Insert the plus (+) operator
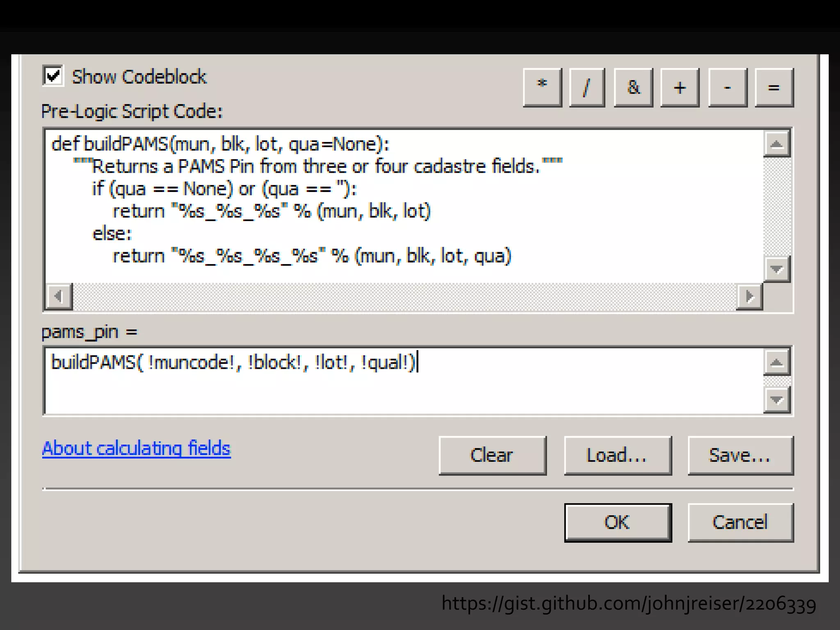 tap(680, 87)
